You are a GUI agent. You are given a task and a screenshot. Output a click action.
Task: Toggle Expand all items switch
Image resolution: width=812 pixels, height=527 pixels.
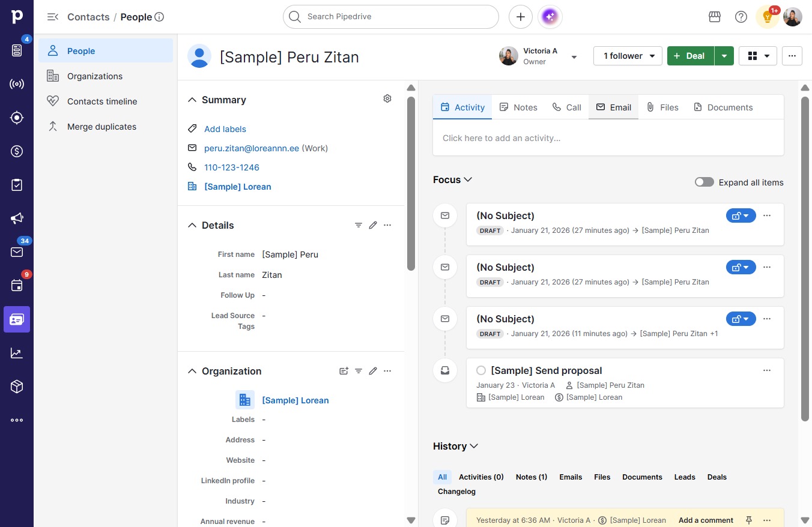pyautogui.click(x=704, y=182)
